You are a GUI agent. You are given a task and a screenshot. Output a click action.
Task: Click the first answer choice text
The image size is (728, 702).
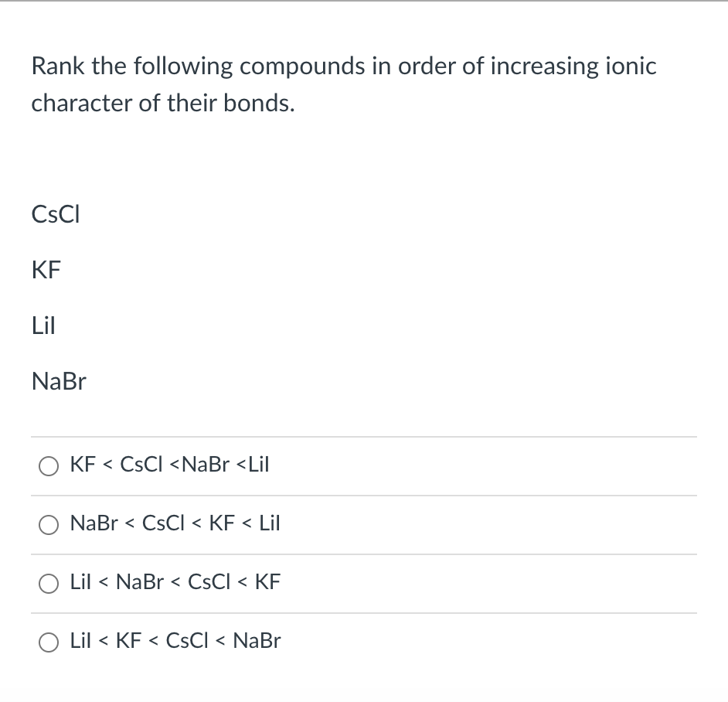pos(169,465)
